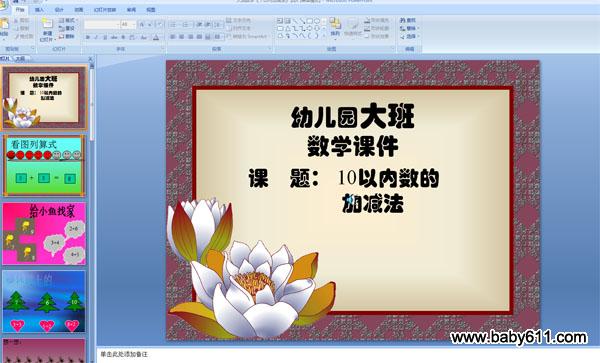The image size is (600, 363).
Task: Open the Select (选择) dropdown in editing group
Action: tap(409, 37)
